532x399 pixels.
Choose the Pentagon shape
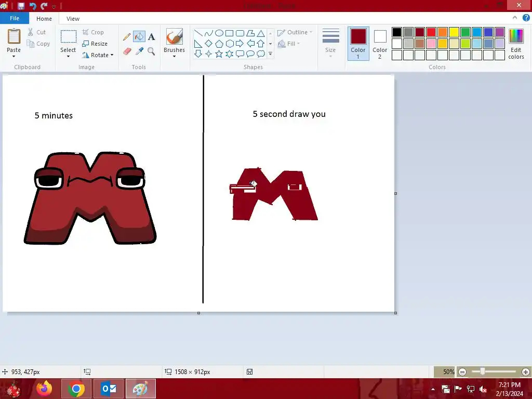[x=219, y=44]
